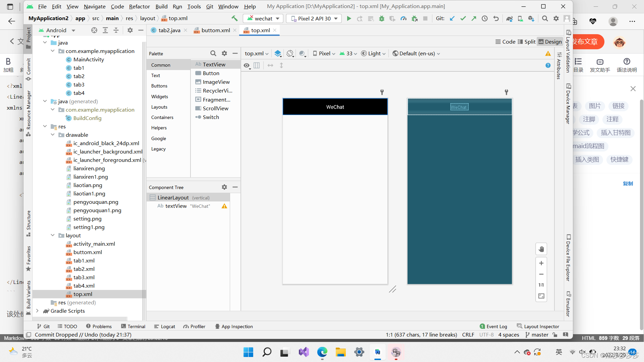Open the Refactor menu
This screenshot has width=644, height=362.
coord(139,6)
